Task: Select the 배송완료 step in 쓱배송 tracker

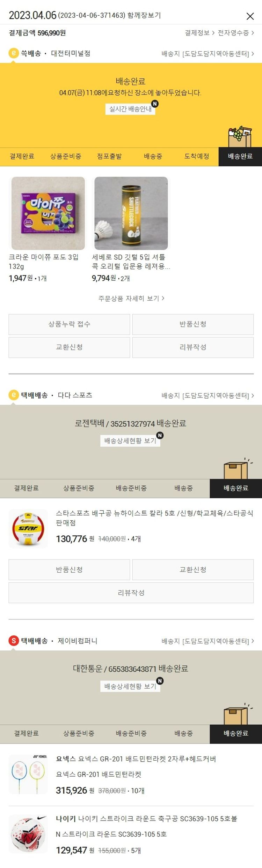Action: (240, 156)
